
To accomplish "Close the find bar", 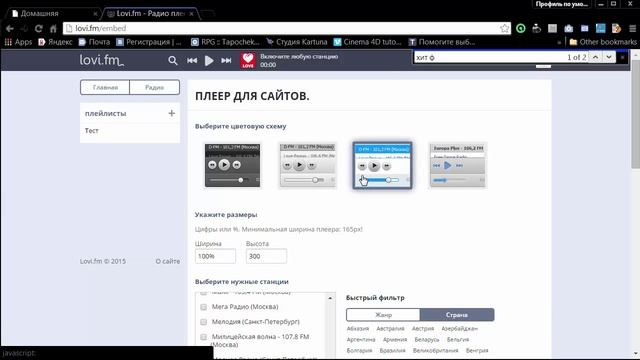I will (x=622, y=57).
